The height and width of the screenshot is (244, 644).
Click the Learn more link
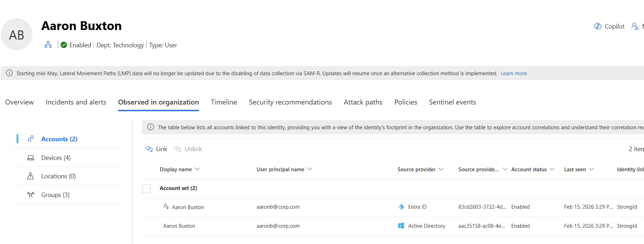[514, 73]
